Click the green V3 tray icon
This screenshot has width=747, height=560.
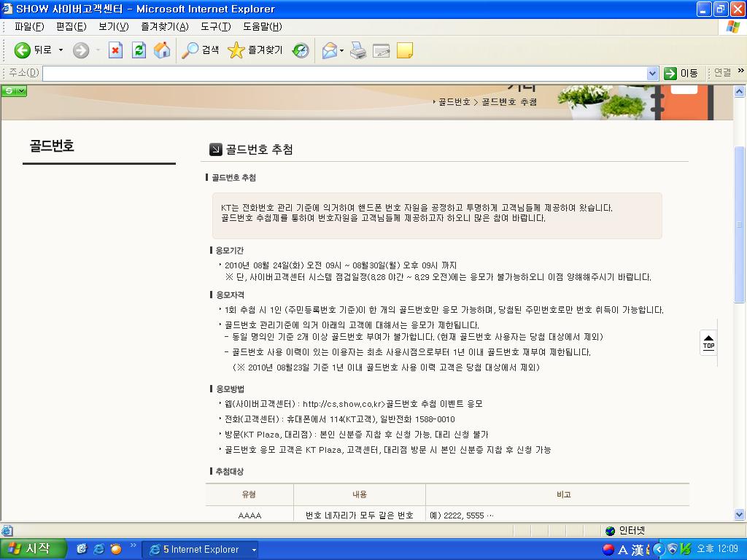coord(686,550)
